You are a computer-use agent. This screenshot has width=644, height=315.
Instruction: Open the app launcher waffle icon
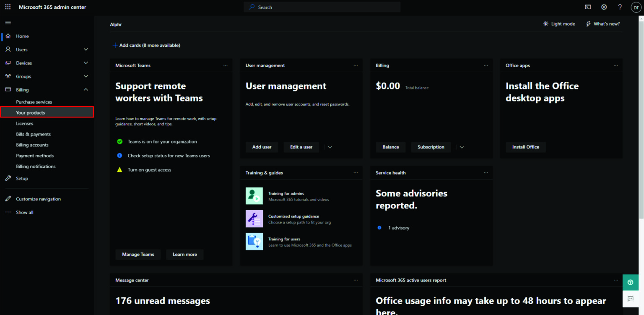pyautogui.click(x=8, y=7)
